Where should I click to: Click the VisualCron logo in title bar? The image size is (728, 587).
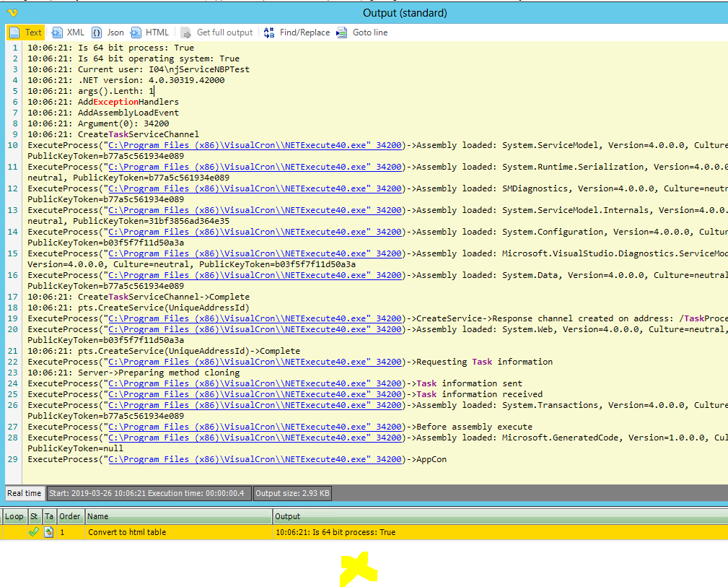pos(12,12)
